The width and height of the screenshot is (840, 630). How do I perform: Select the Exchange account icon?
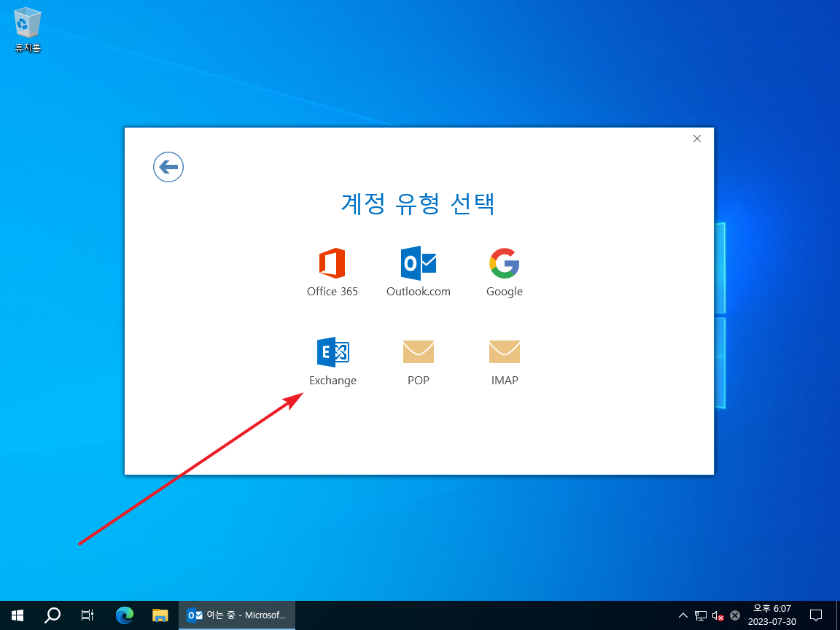tap(332, 352)
